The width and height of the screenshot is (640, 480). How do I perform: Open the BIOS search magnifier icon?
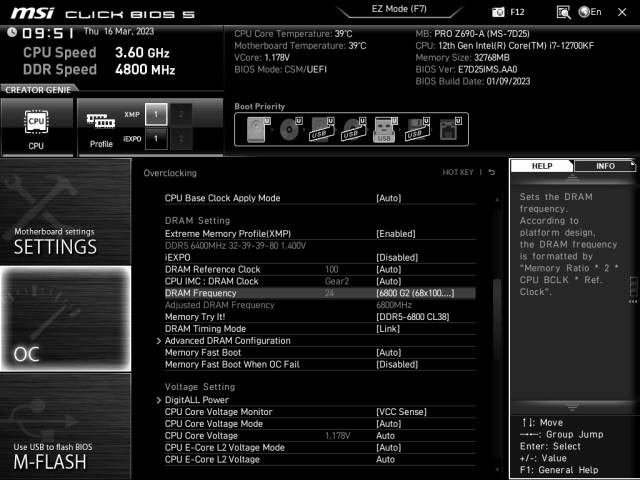click(x=563, y=12)
